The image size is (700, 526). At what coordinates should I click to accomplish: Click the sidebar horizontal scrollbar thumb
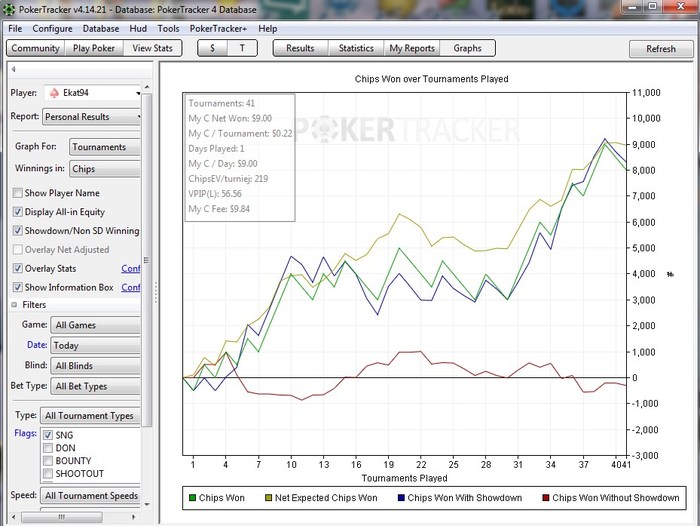coord(62,517)
